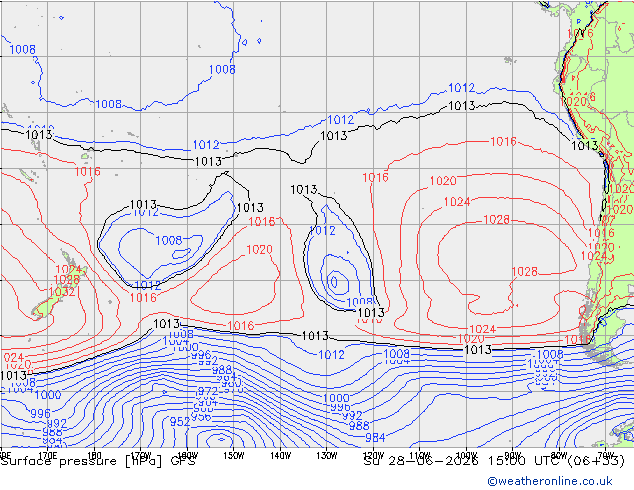This screenshot has height=490, width=634.
Task: Click the 140W longitude axis label
Action: click(x=280, y=455)
